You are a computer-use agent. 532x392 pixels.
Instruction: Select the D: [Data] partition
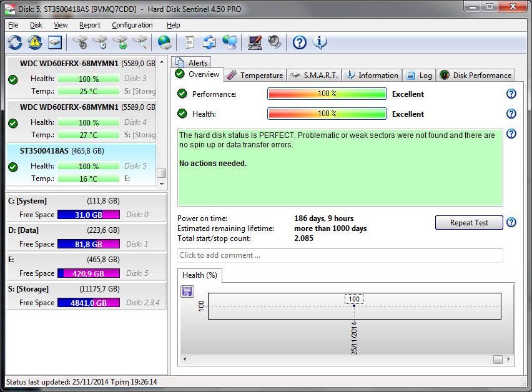click(x=87, y=237)
